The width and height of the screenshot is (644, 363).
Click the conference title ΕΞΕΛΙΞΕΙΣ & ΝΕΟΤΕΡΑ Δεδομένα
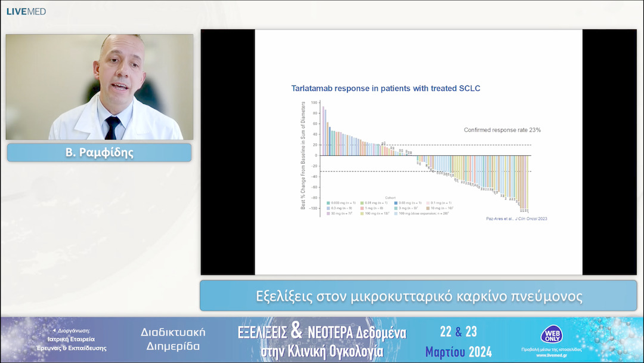[x=322, y=331]
